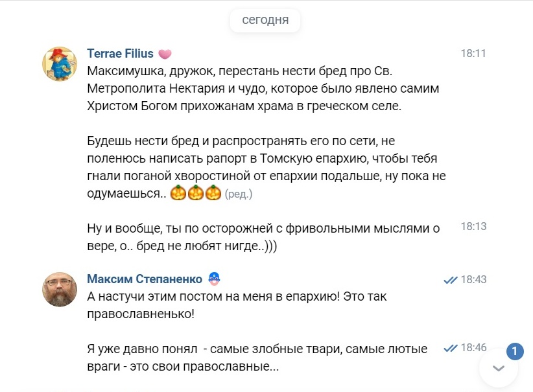The width and height of the screenshot is (533, 392).
Task: Click the scroll-to-bottom chevron button
Action: (x=498, y=369)
